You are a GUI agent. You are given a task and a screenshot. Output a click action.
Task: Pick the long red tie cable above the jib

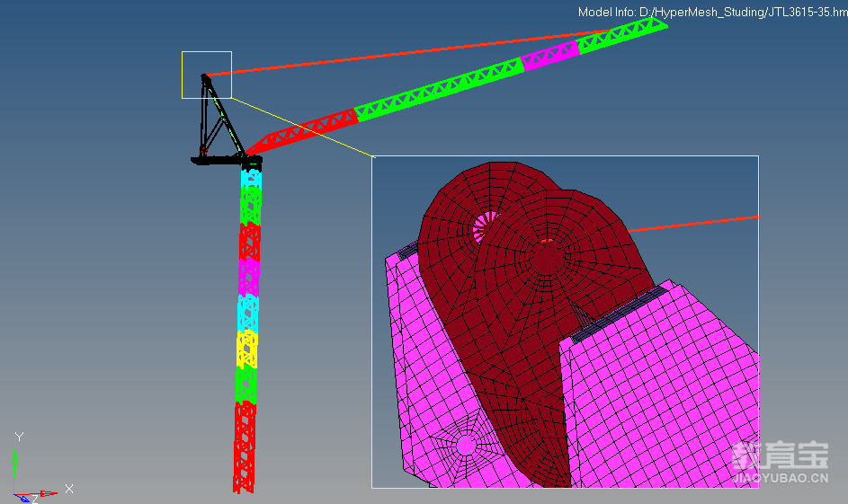[405, 53]
